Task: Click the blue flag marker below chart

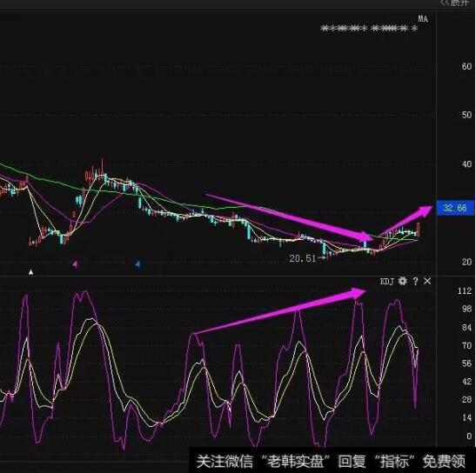Action: pos(137,264)
